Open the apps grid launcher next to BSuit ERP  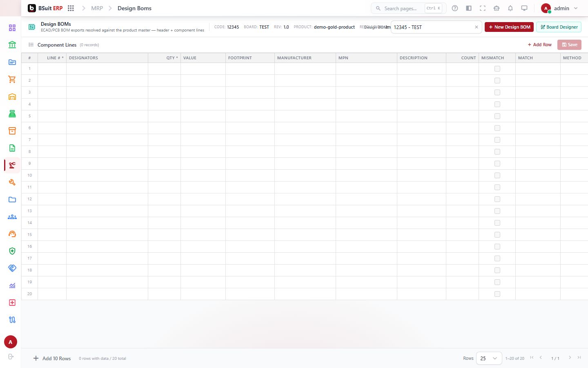(x=71, y=8)
